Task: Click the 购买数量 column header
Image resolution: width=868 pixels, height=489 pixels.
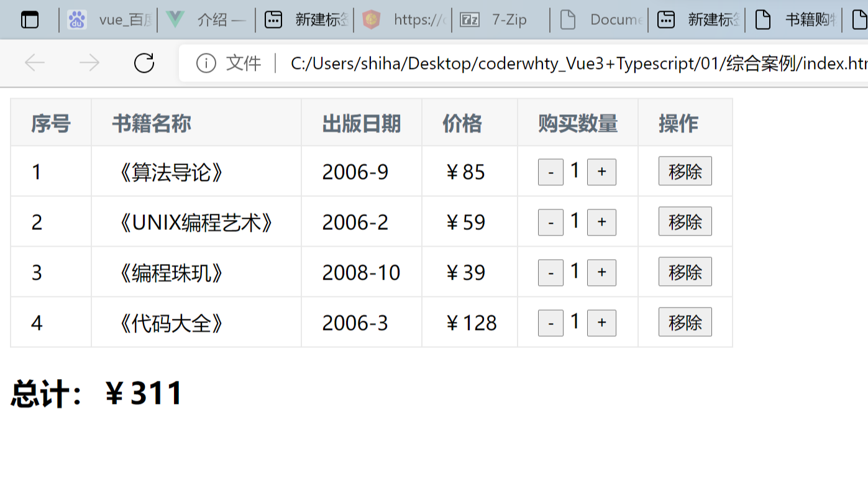Action: coord(578,123)
